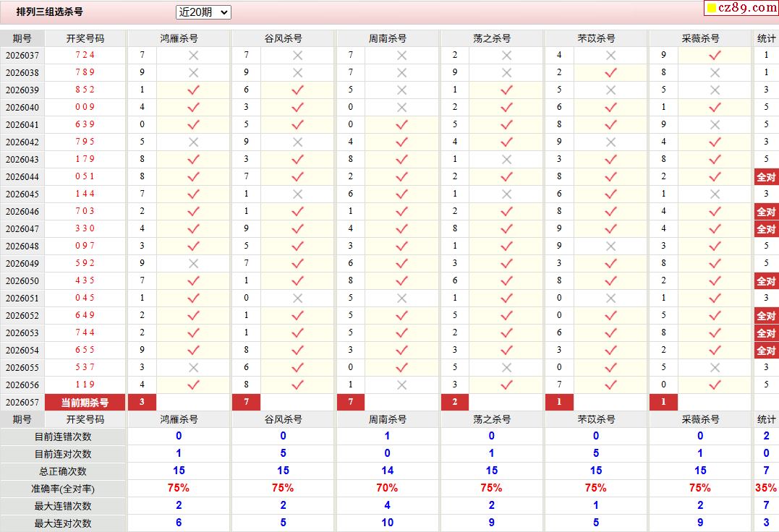Click the red 全对 badge in row 2026044
The height and width of the screenshot is (532, 779).
tap(766, 177)
